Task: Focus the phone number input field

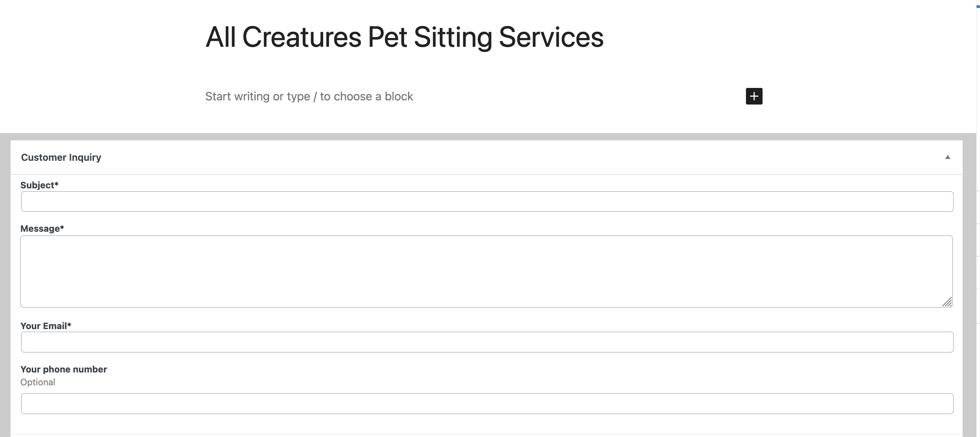Action: click(487, 403)
